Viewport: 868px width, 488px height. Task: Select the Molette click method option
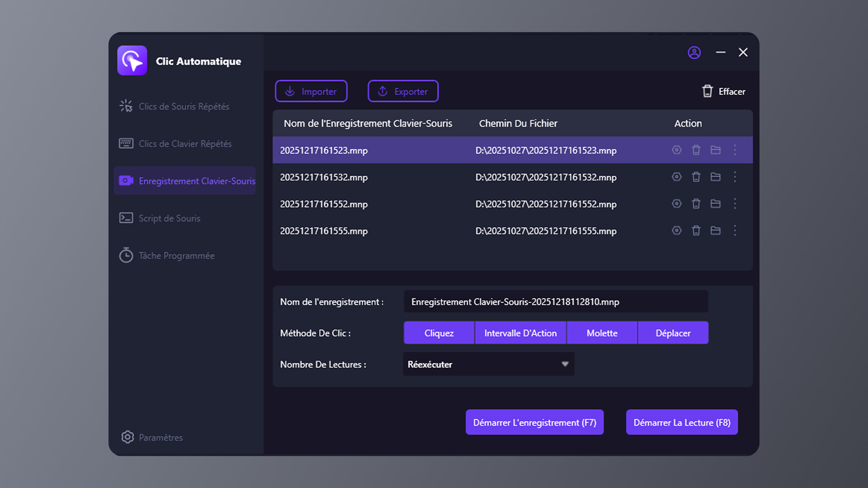pos(602,333)
